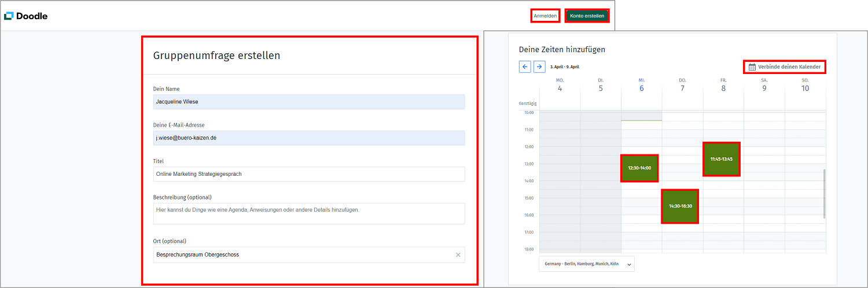The height and width of the screenshot is (288, 868).
Task: Click the '3. April - 9. April' date range
Action: 565,67
